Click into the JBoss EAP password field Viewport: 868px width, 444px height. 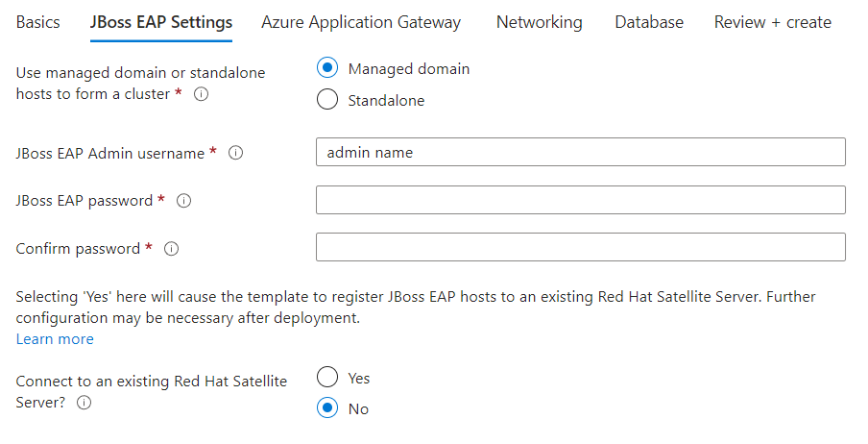pyautogui.click(x=581, y=200)
